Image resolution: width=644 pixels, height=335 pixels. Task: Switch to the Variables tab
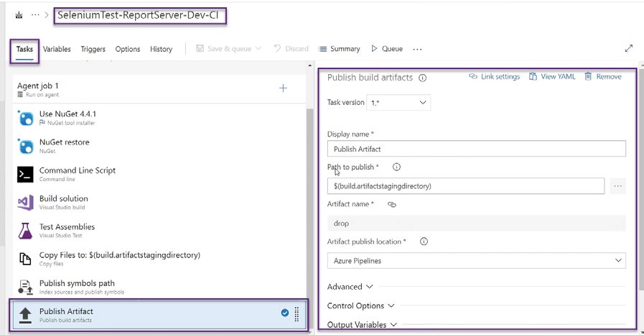[x=57, y=49]
